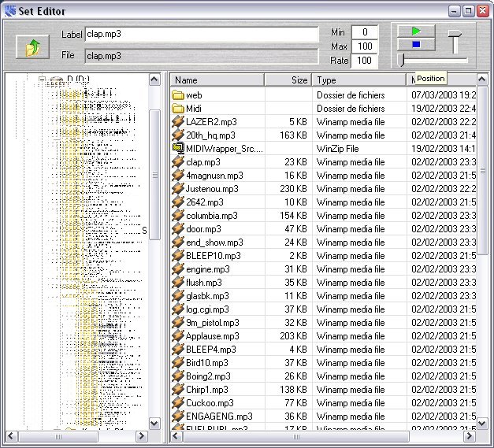Click the Rate value field
The height and width of the screenshot is (448, 494).
click(x=364, y=61)
